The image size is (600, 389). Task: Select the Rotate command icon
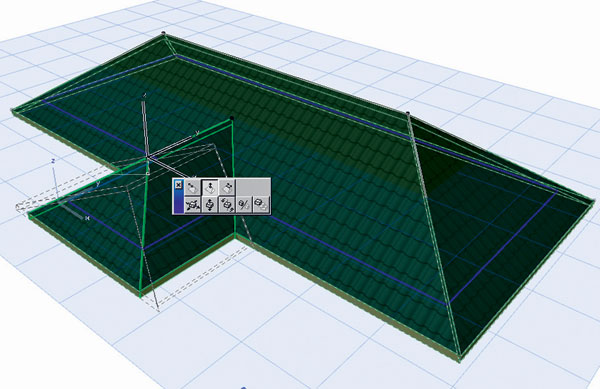click(227, 205)
